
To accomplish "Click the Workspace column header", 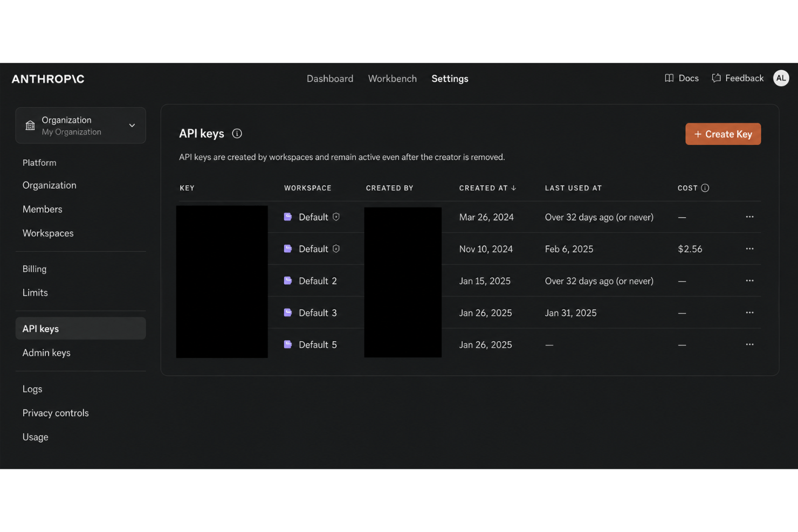I will click(308, 188).
